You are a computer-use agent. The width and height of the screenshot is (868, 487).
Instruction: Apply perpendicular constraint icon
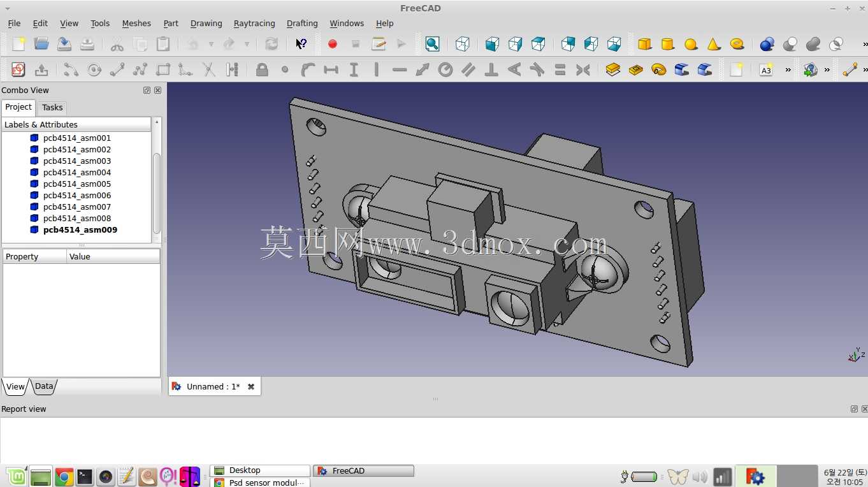tap(491, 69)
